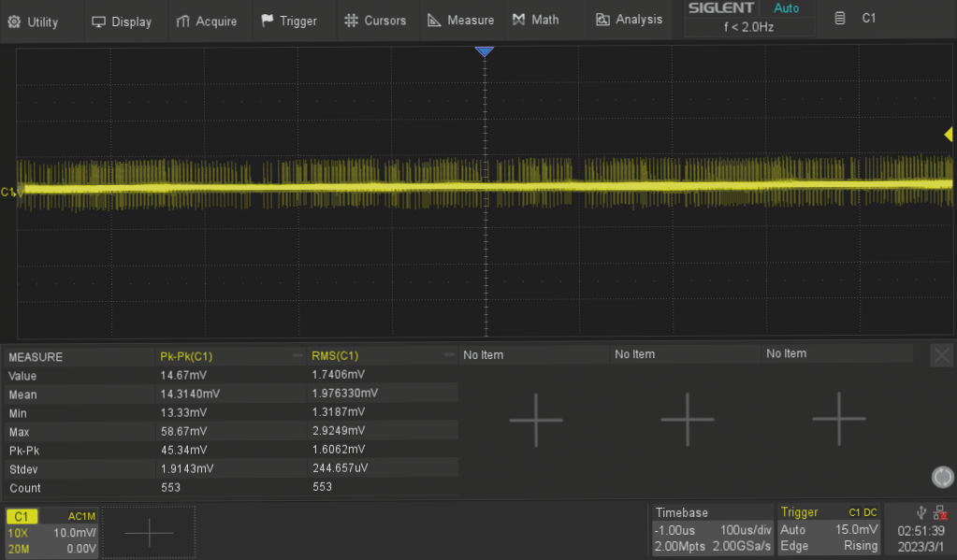Remove the RMS(C1) measurement column
957x560 pixels.
point(449,355)
